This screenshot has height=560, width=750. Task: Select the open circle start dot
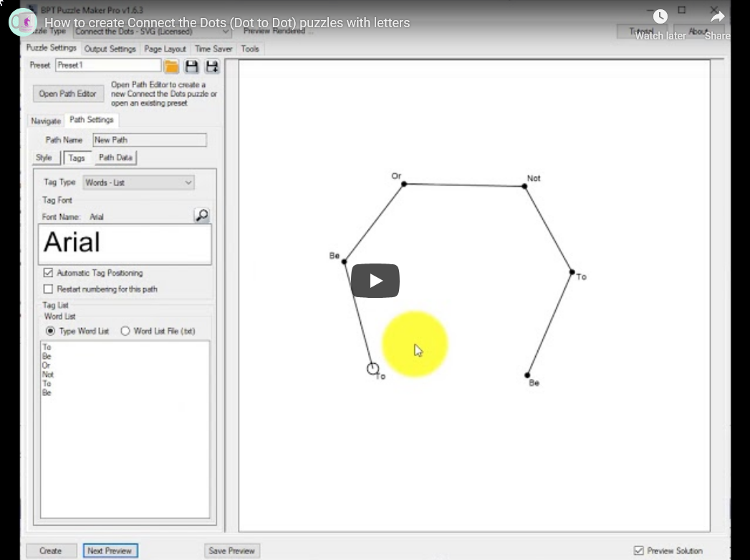tap(373, 369)
